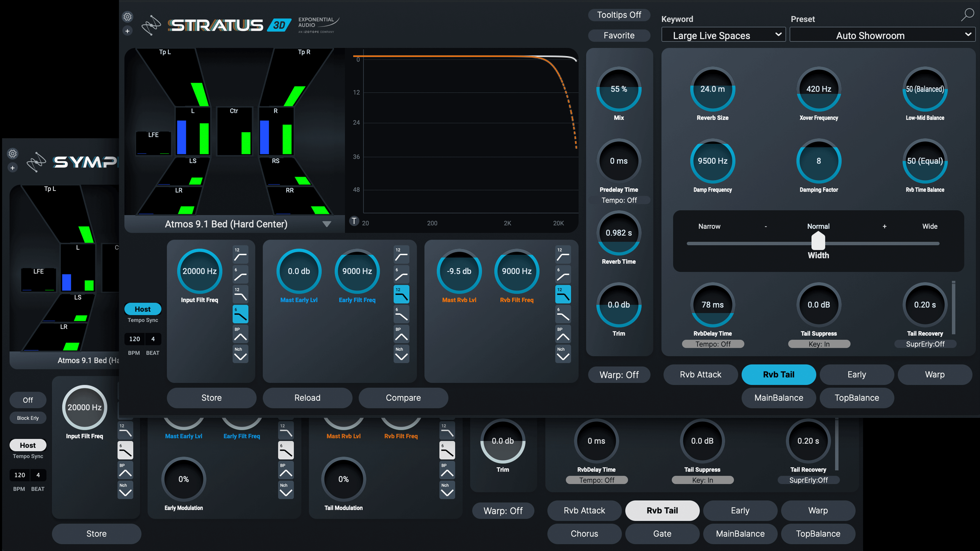The image size is (980, 551).
Task: Open Chorus tab in Symphony window
Action: click(584, 533)
